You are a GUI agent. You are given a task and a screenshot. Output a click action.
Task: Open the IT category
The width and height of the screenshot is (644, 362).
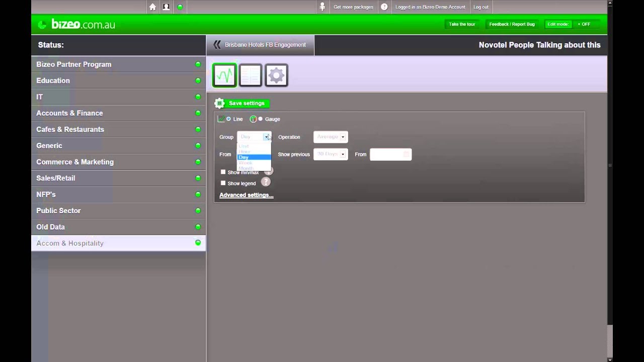118,97
